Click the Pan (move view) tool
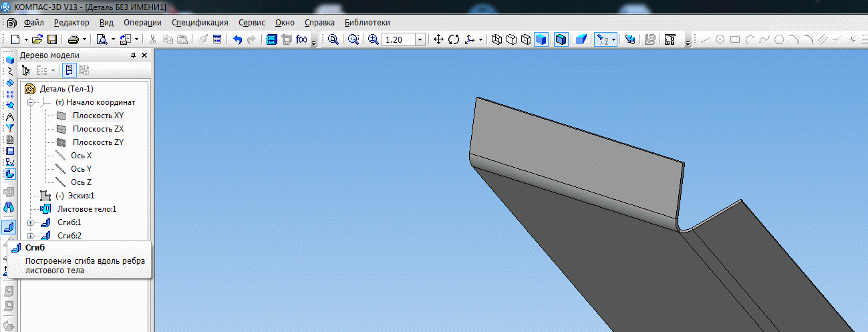This screenshot has height=332, width=868. 439,39
